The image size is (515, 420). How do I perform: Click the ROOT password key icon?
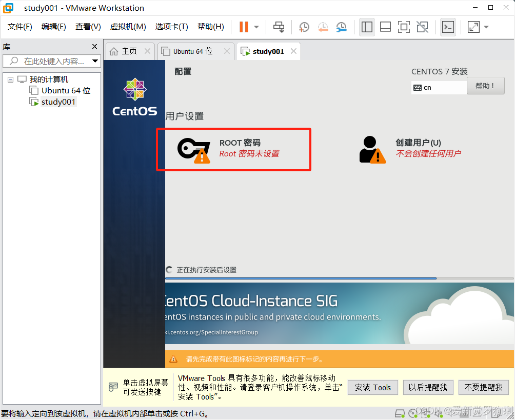pos(194,150)
